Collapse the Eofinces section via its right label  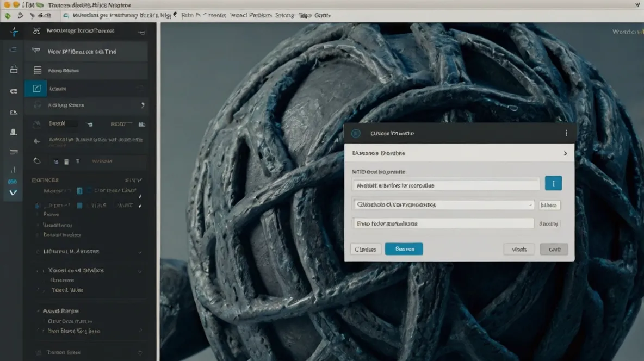click(133, 180)
